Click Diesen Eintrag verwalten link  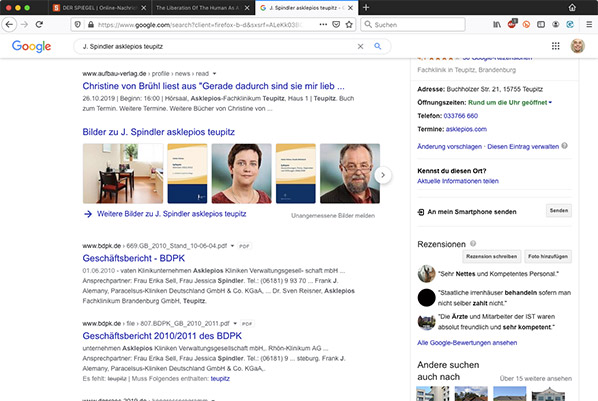point(523,147)
